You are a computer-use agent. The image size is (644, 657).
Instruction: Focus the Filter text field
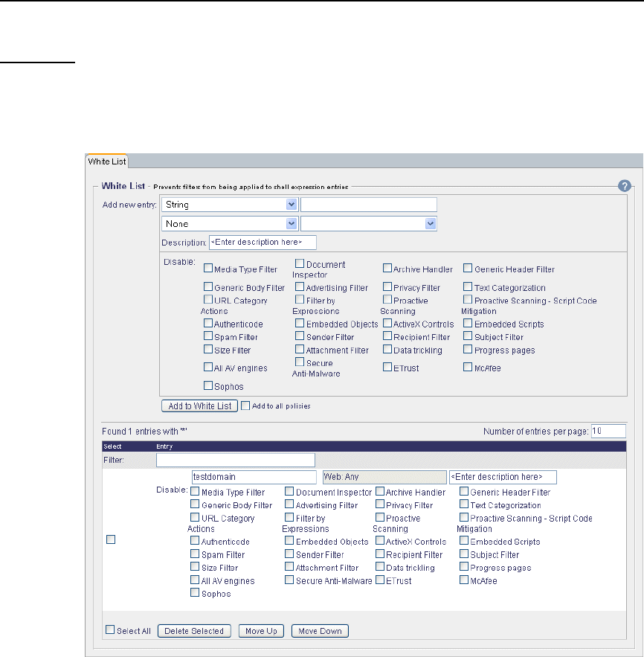tap(236, 460)
